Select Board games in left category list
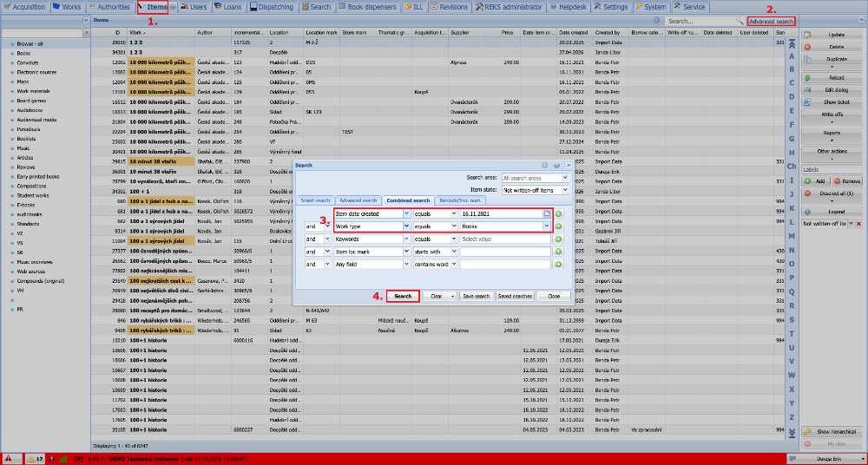This screenshot has width=868, height=465. tap(30, 101)
